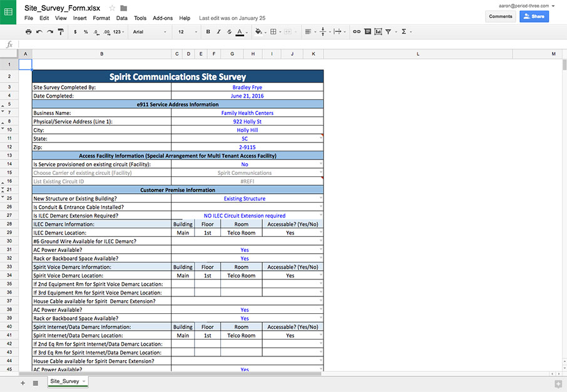The image size is (567, 392).
Task: Reveal hidden rows via arrow on row 5 header
Action: [3, 106]
